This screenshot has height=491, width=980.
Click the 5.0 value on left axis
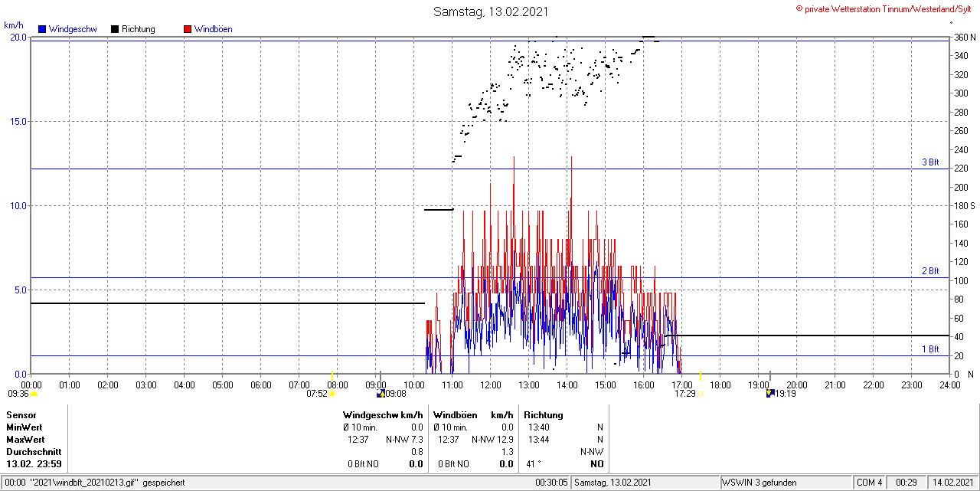20,290
